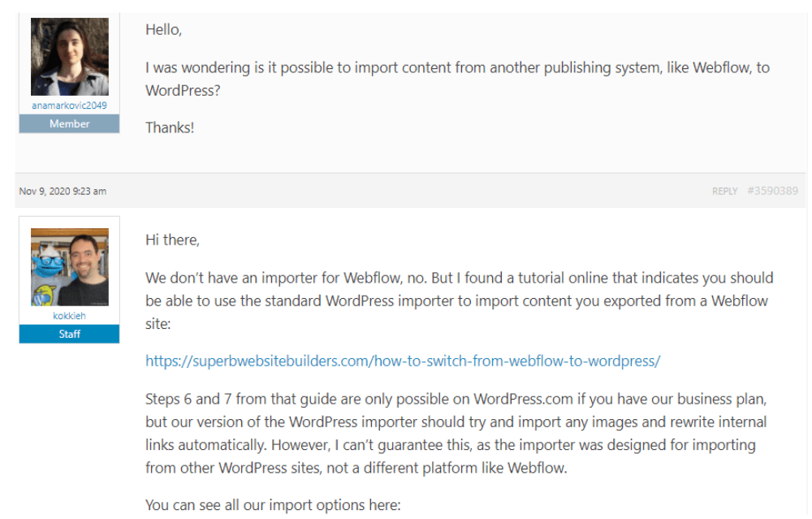
Task: Click the line starting "links automatically. However"
Action: point(451,445)
